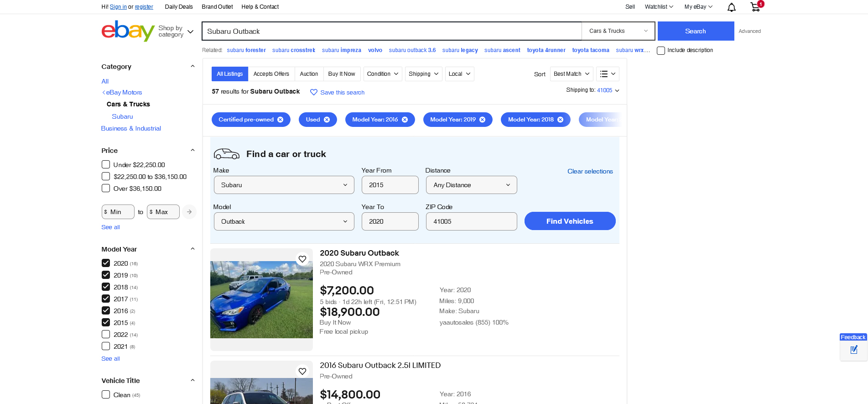
Task: Check the 2022 model year
Action: [106, 334]
